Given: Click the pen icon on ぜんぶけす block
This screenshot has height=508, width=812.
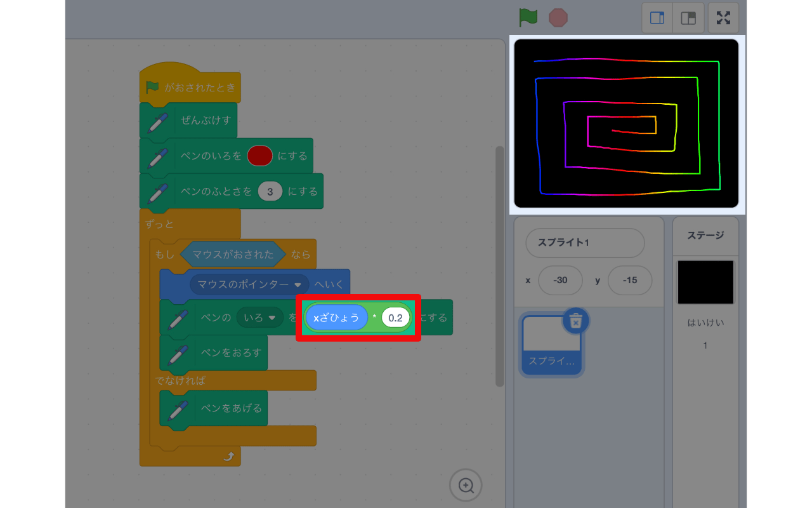Looking at the screenshot, I should (x=157, y=122).
